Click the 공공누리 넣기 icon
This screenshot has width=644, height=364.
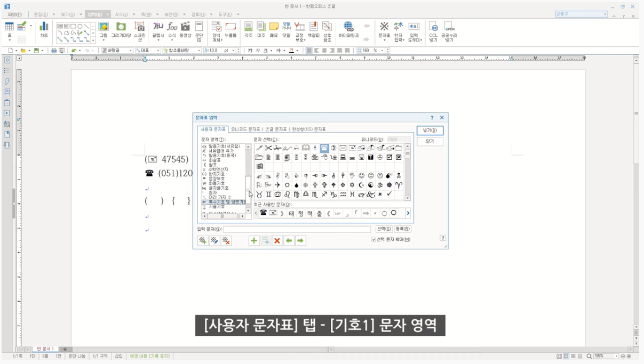449,31
